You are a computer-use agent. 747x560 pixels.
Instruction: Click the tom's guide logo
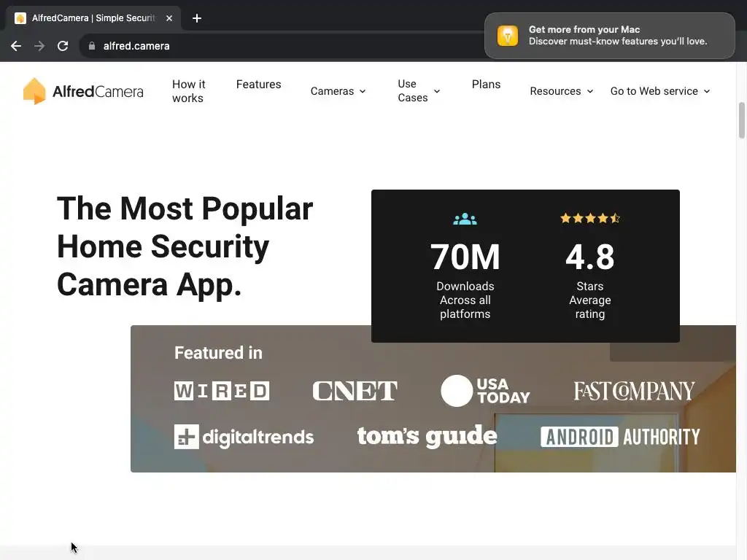(427, 436)
